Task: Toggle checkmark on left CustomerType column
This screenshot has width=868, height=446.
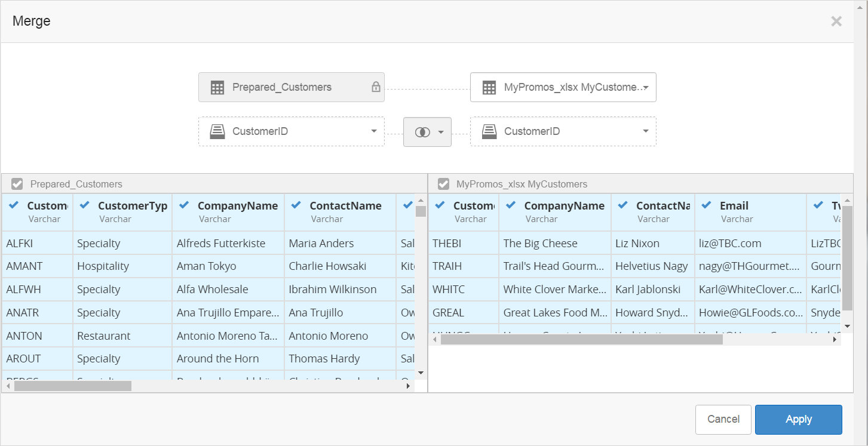Action: [x=85, y=205]
